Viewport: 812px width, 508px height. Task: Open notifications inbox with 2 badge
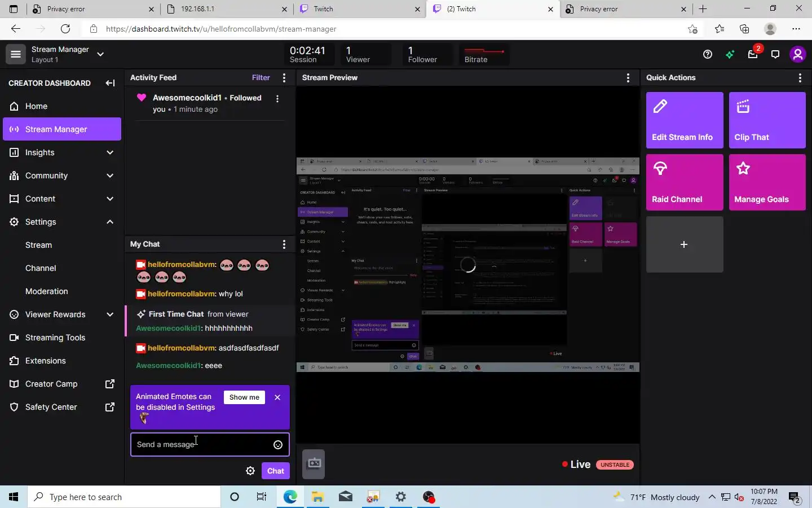tap(753, 54)
